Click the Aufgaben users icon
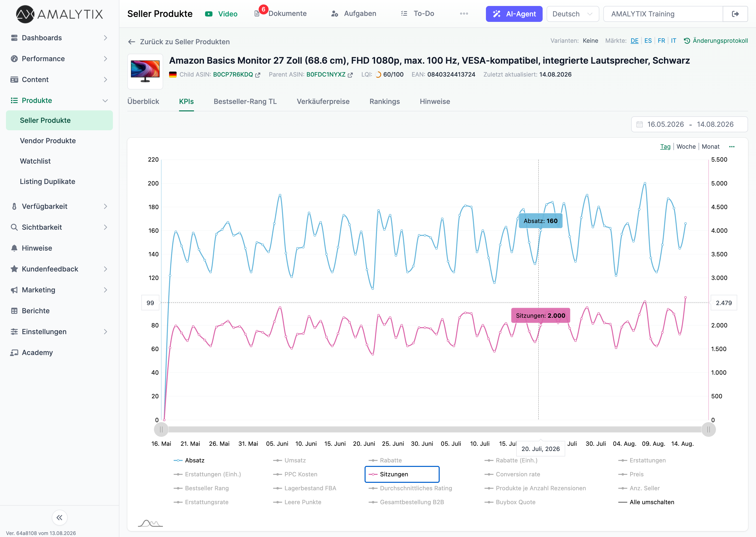 (x=335, y=14)
